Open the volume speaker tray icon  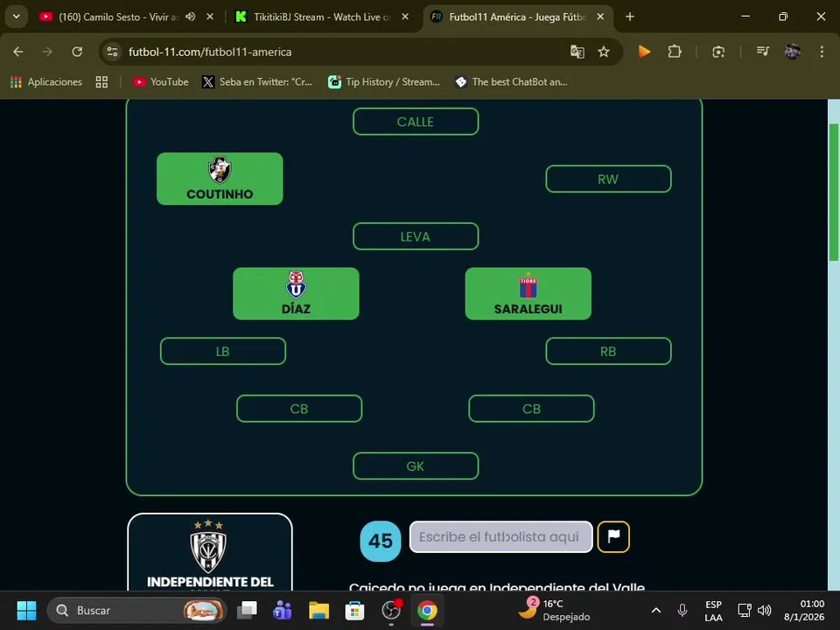pyautogui.click(x=765, y=610)
